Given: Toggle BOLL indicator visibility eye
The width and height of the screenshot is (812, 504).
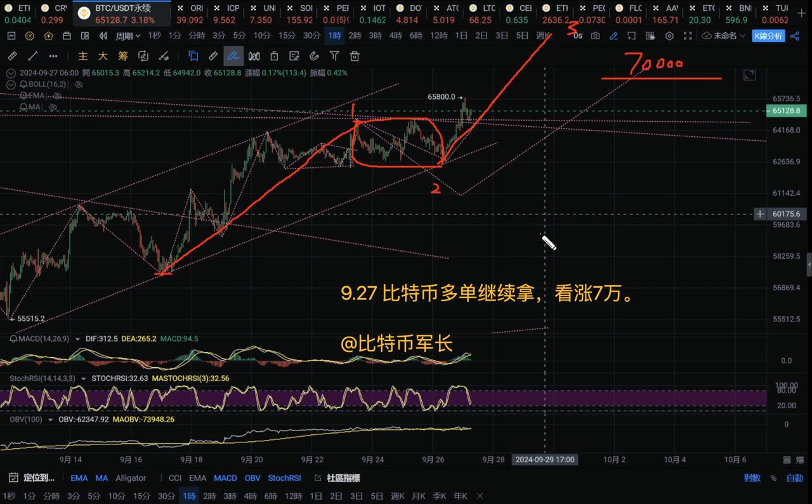Looking at the screenshot, I should [79, 84].
